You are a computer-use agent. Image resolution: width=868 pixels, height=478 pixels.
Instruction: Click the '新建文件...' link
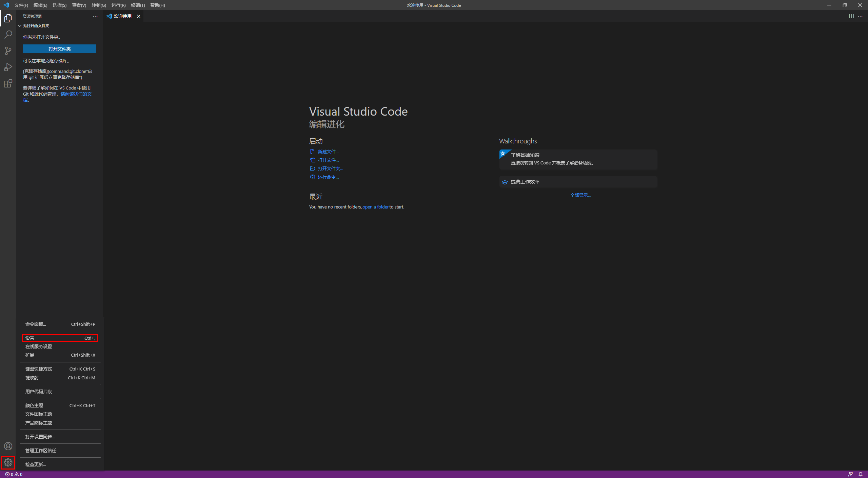[x=328, y=152]
